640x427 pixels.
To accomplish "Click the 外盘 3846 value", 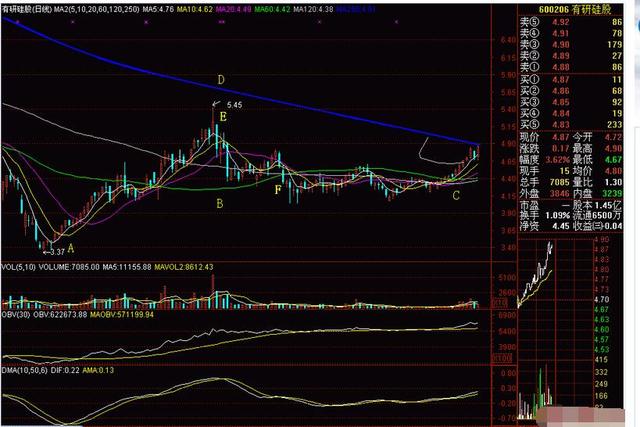I will tap(544, 193).
